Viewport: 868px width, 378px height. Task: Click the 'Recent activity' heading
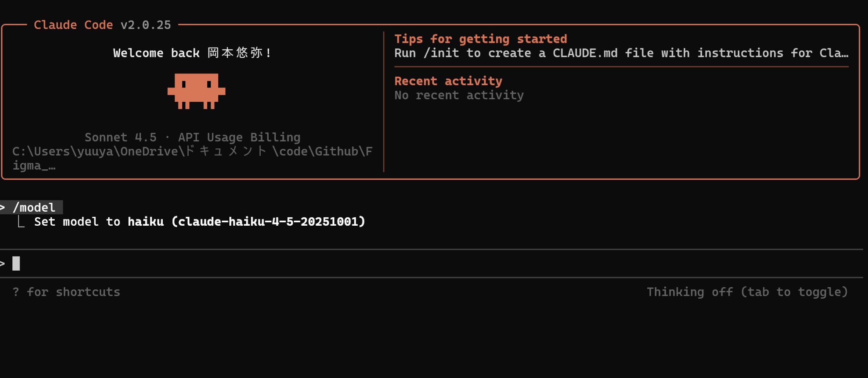tap(448, 81)
